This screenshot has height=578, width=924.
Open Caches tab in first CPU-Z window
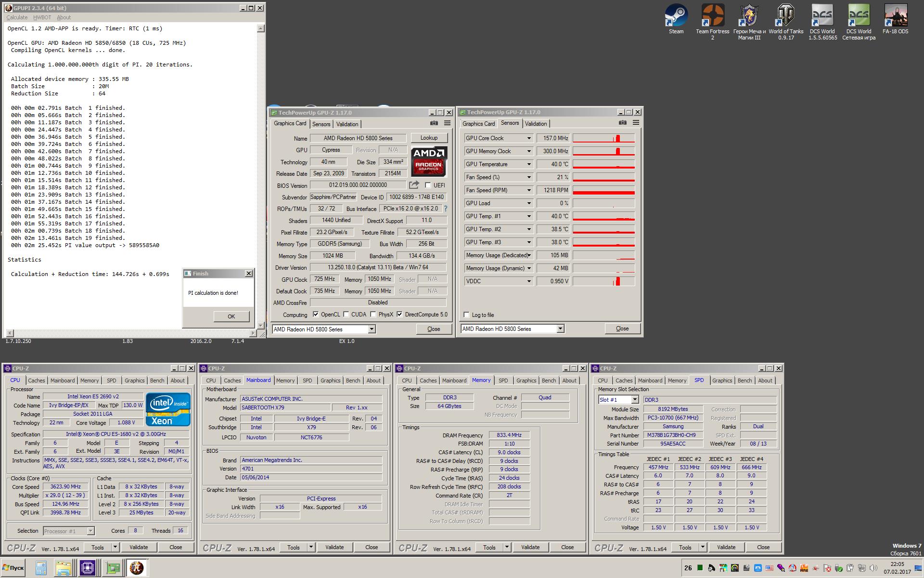tap(36, 381)
